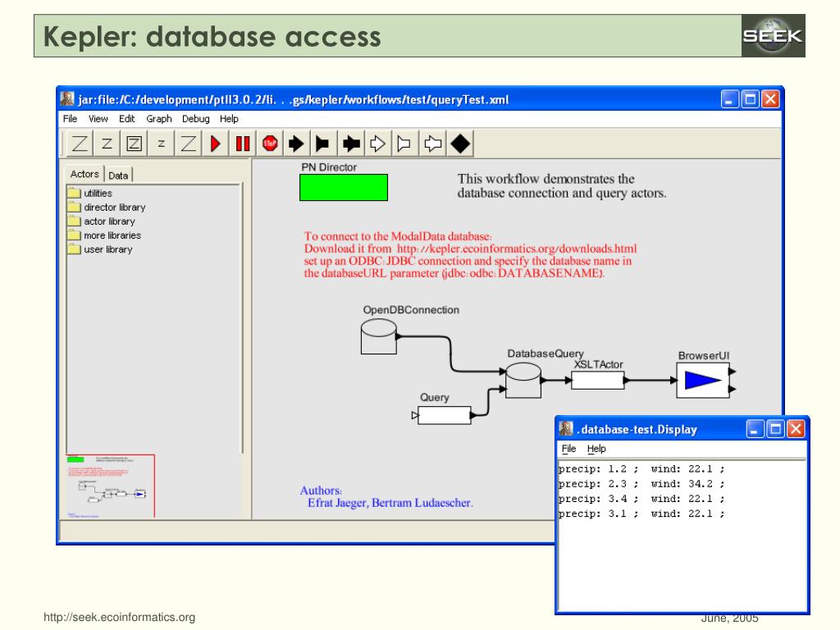Click the solid black right-arrow port icon
Screen dimensions: 840x630
pos(296,144)
